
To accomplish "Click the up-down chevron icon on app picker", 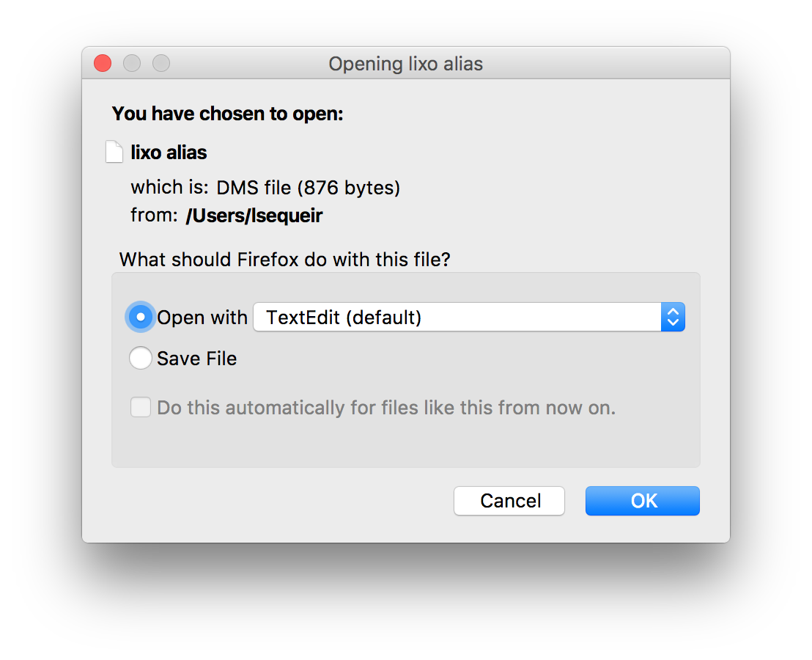I will (x=673, y=317).
